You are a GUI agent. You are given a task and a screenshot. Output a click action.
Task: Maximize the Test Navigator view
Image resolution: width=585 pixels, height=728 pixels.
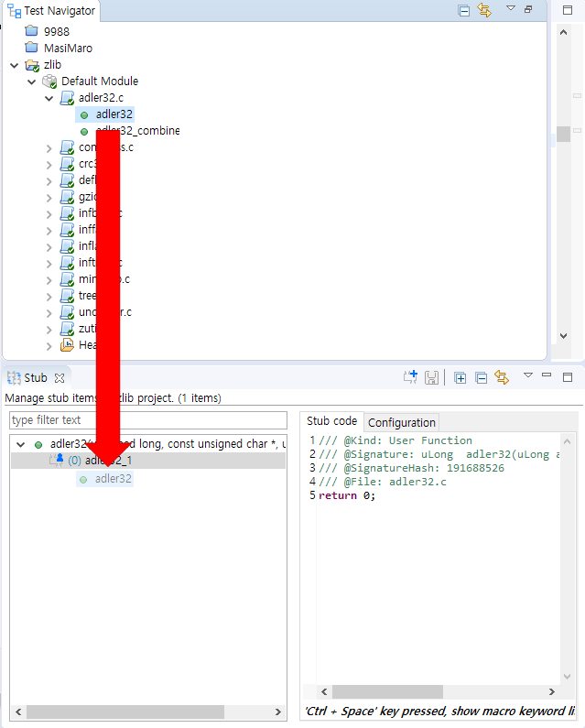[x=568, y=10]
